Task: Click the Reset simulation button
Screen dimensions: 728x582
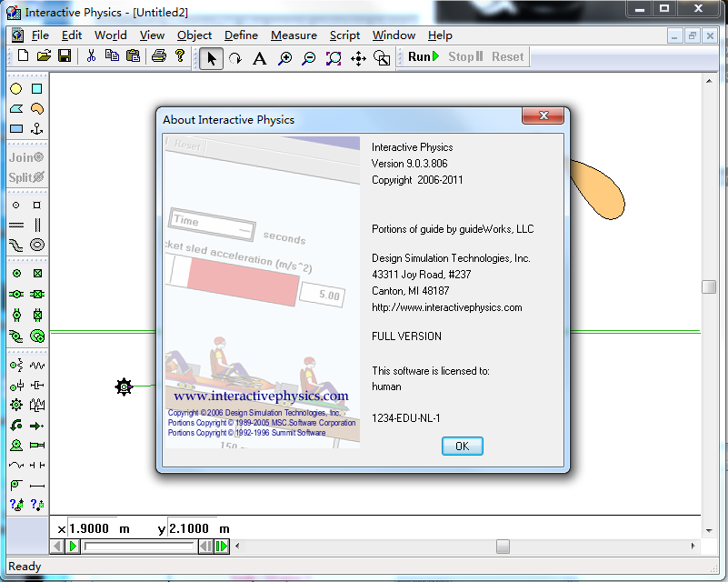Action: click(x=507, y=56)
